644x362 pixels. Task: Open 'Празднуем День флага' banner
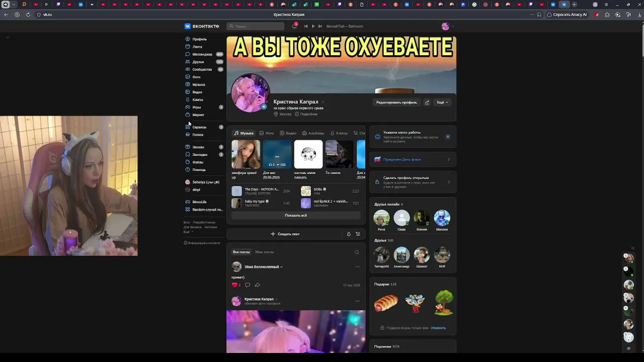(x=413, y=159)
